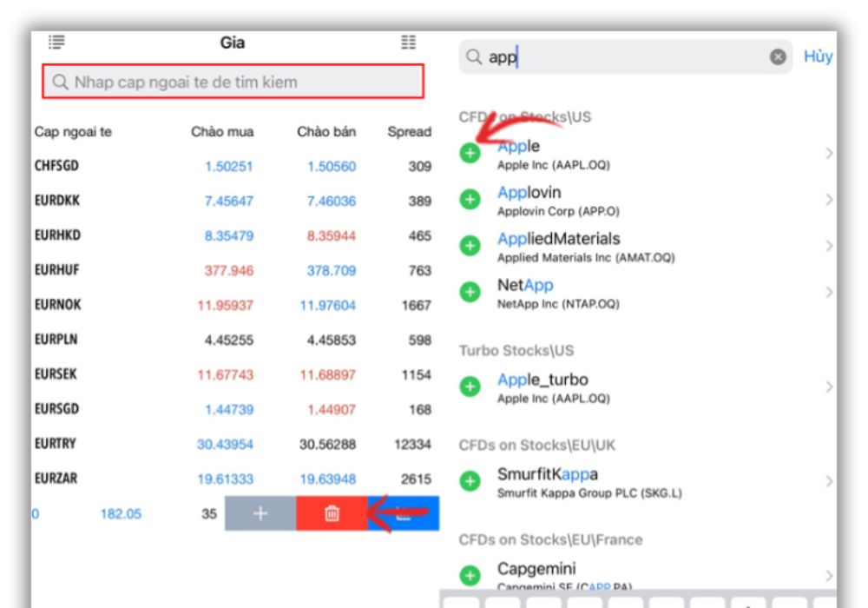Viewport: 868px width, 608px height.
Task: Open AppliedMaterials details chevron
Action: tap(829, 246)
